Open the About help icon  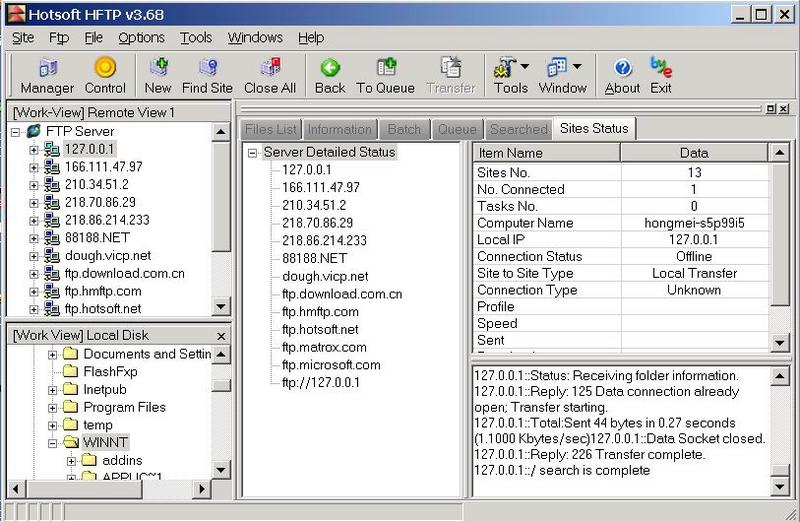coord(623,67)
